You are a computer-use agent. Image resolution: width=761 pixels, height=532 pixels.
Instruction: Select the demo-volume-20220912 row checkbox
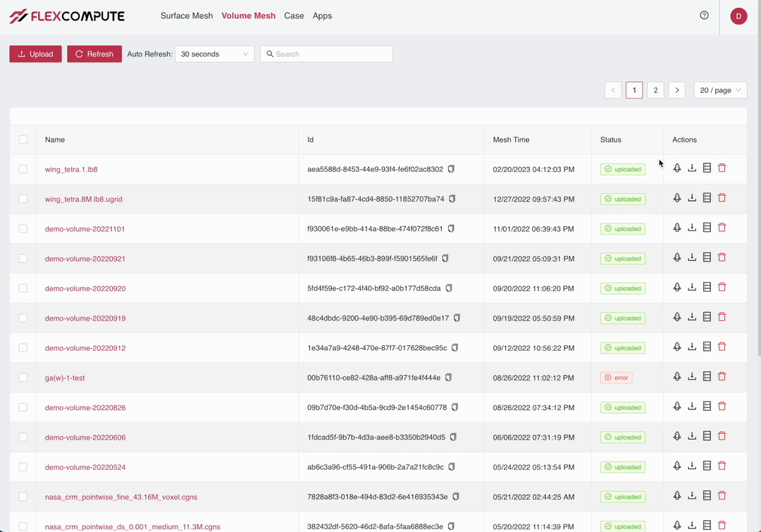(x=23, y=348)
